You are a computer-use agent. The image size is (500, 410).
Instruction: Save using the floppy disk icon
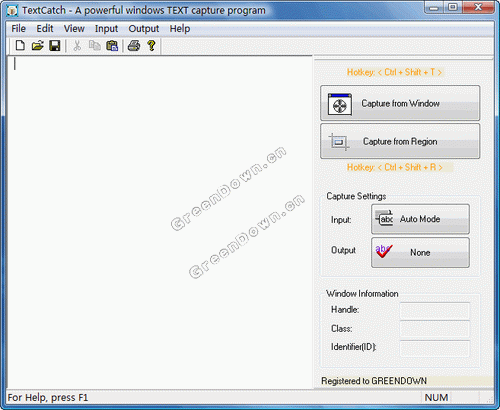tap(55, 45)
